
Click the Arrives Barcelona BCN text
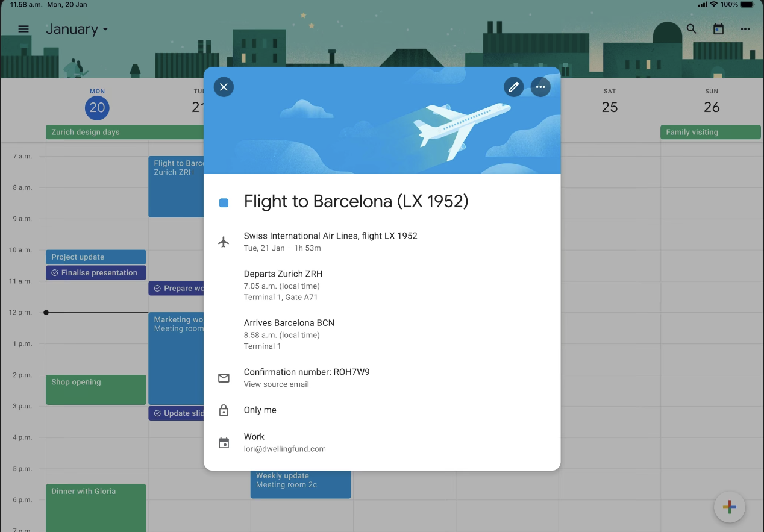[289, 323]
